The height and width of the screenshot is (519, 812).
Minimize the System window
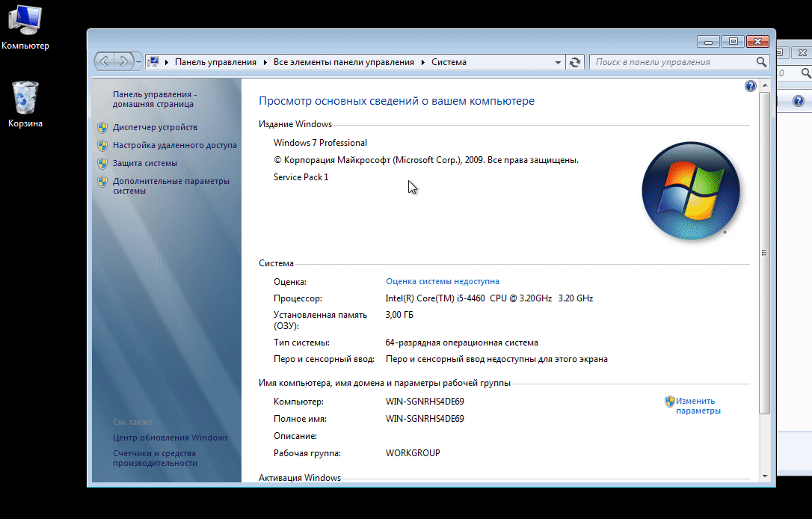point(708,41)
